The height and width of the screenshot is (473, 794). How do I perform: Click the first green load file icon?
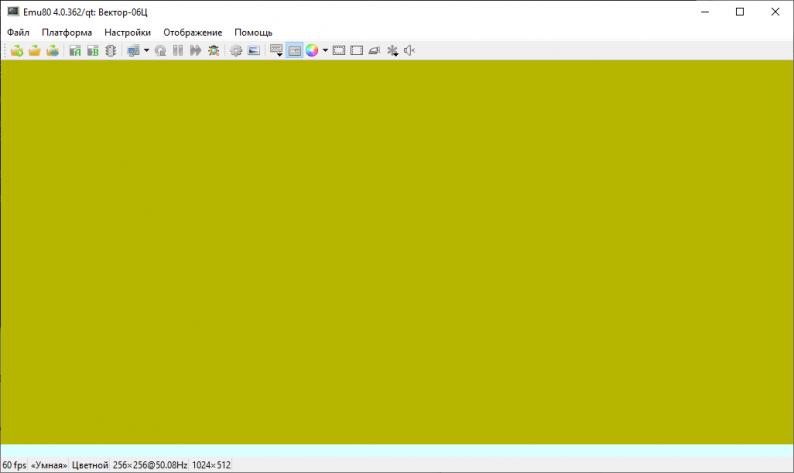coord(17,50)
